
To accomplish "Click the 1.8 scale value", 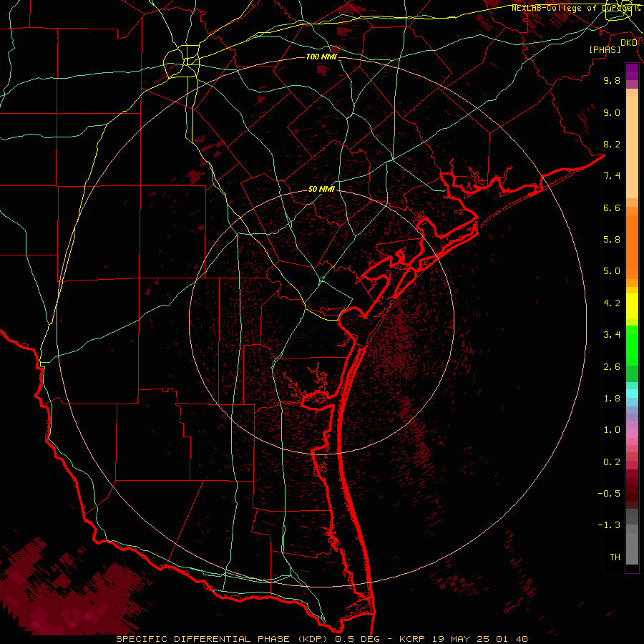I will pos(612,399).
